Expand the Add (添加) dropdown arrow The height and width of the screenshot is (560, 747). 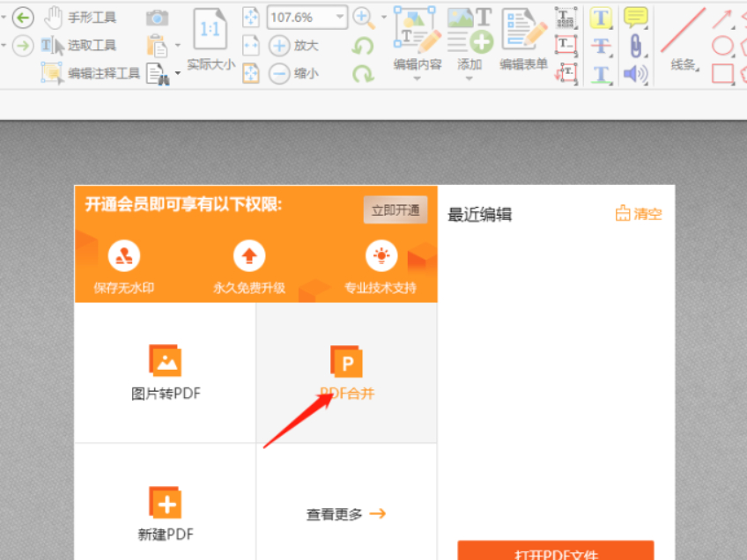click(x=470, y=78)
